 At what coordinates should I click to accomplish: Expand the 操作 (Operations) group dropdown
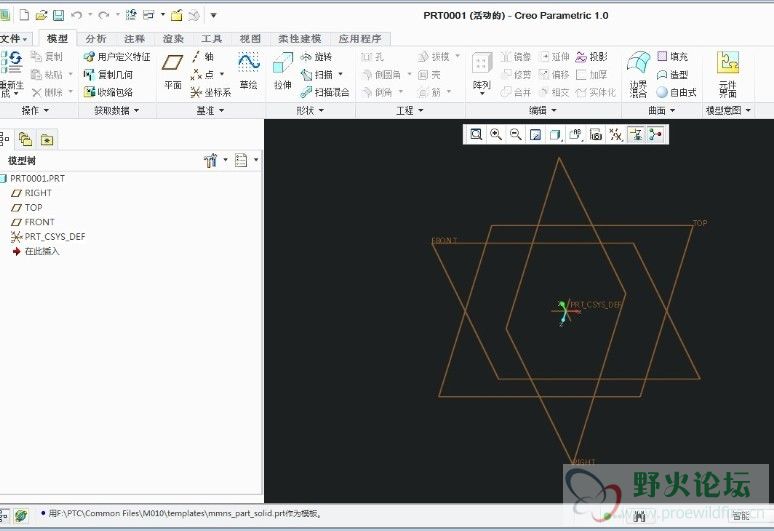(35, 111)
